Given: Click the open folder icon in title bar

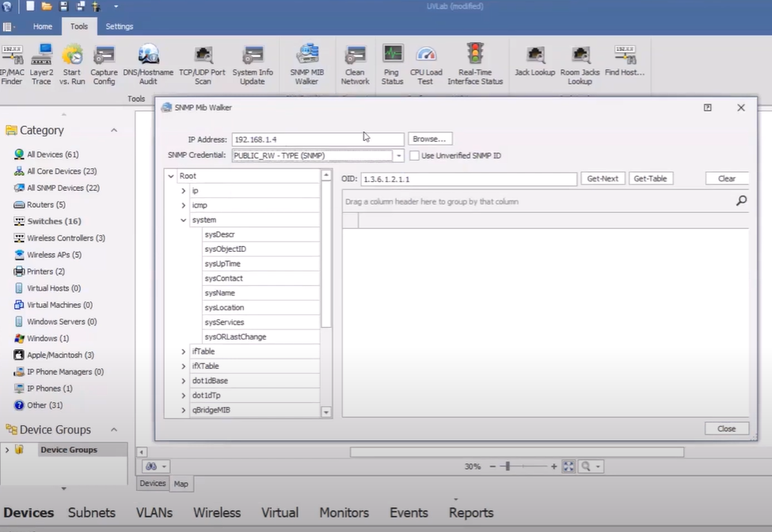Looking at the screenshot, I should [x=47, y=6].
